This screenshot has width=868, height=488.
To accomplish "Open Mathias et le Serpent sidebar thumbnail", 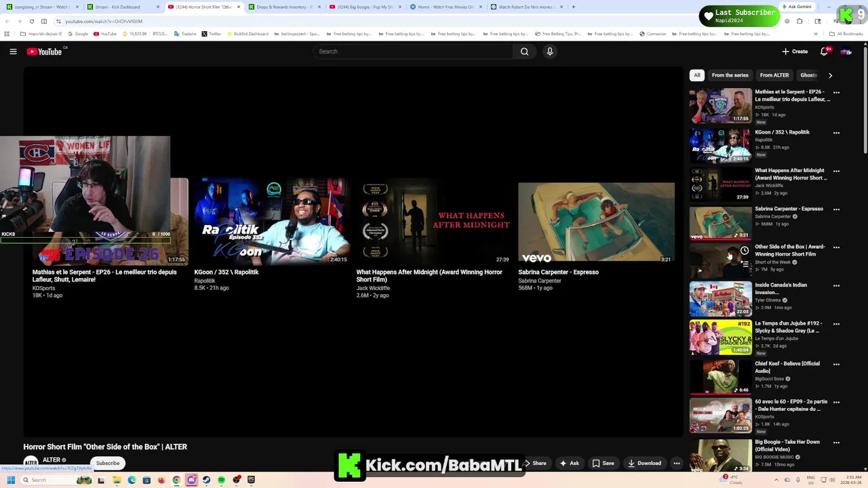I will point(721,105).
